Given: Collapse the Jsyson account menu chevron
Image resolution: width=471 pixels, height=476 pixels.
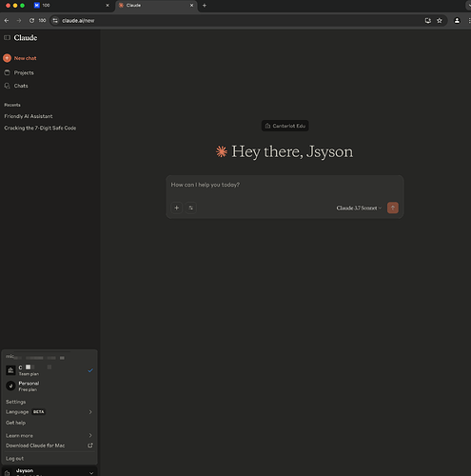Looking at the screenshot, I should tap(91, 473).
